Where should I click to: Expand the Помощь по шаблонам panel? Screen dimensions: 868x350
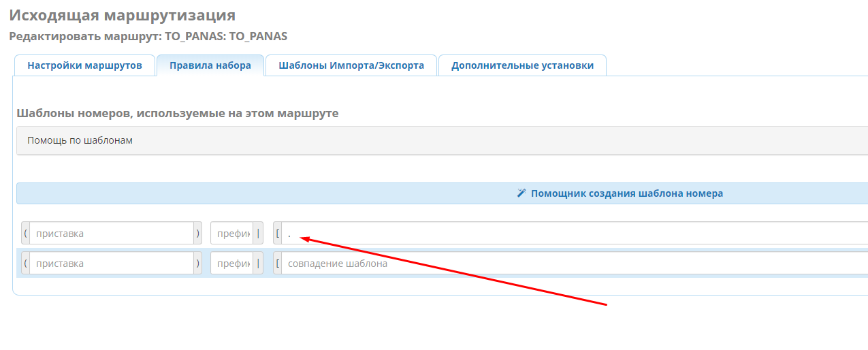[x=80, y=140]
